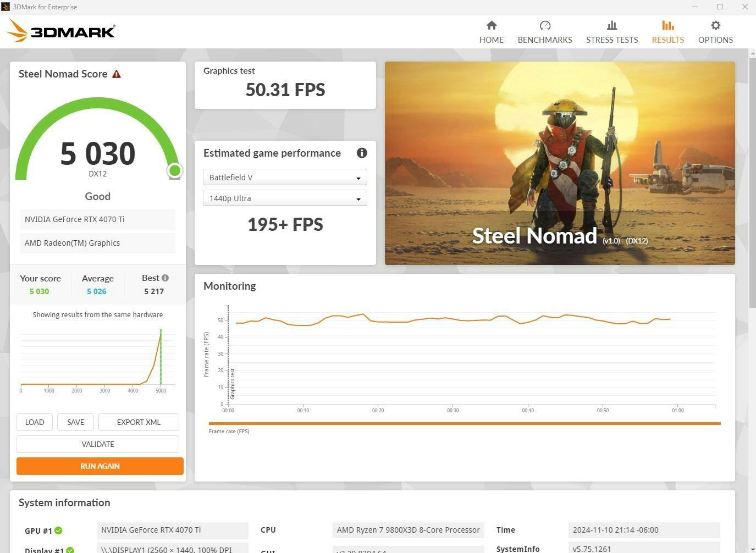Click the AMD Radeon(TM) Graphics field
The height and width of the screenshot is (553, 756).
point(98,243)
